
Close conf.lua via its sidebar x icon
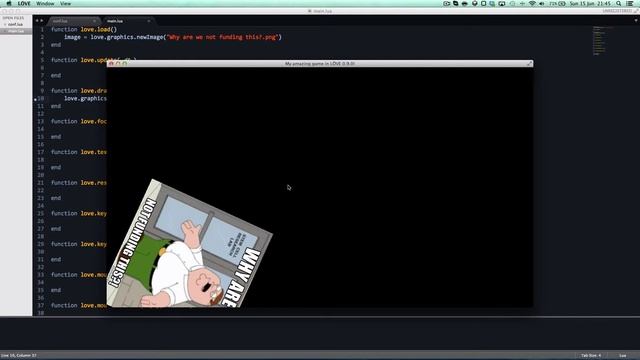(5, 24)
